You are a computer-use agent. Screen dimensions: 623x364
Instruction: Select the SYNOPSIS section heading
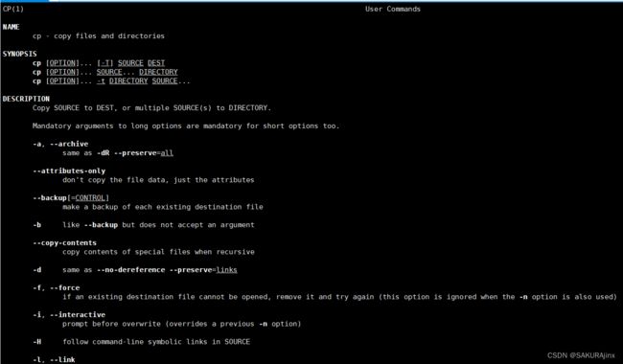[x=19, y=54]
